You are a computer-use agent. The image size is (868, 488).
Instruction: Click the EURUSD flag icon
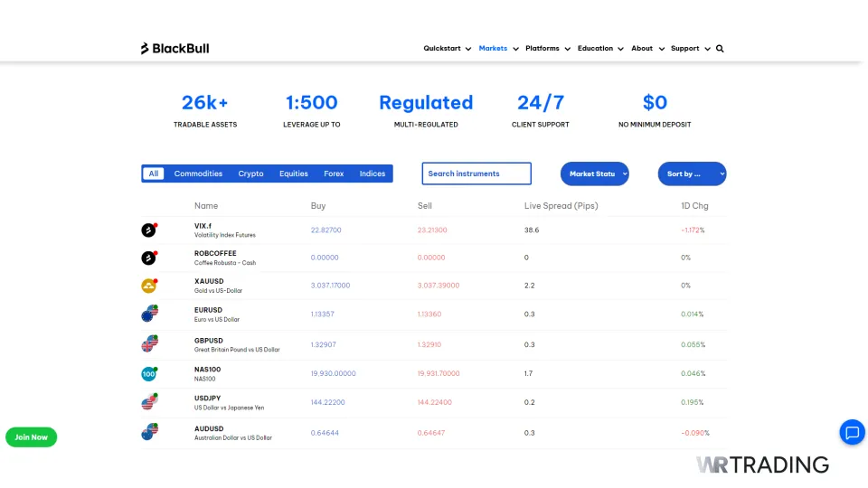click(149, 314)
